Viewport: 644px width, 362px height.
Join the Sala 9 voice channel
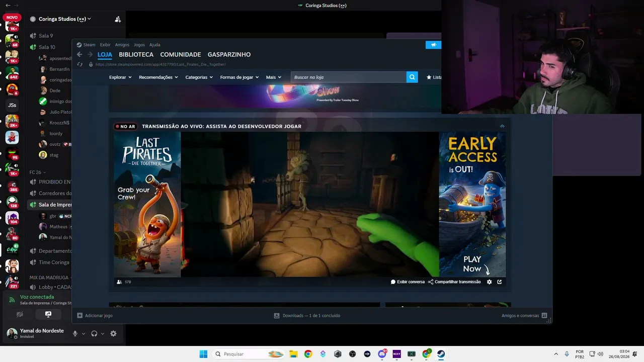click(x=46, y=36)
